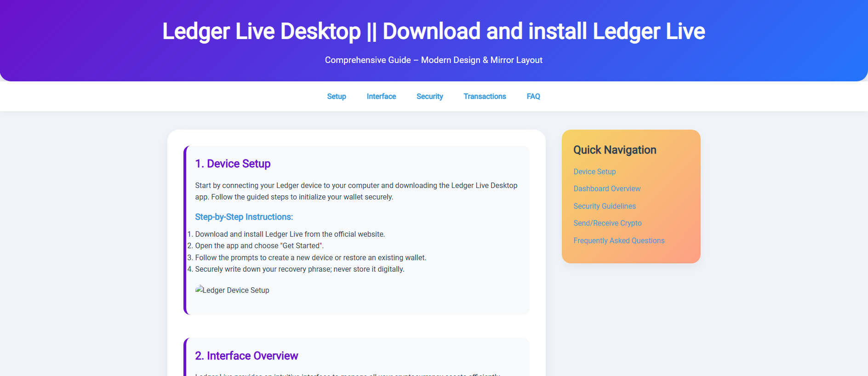This screenshot has height=376, width=868.
Task: Click the '1. Device Setup' heading
Action: point(233,164)
